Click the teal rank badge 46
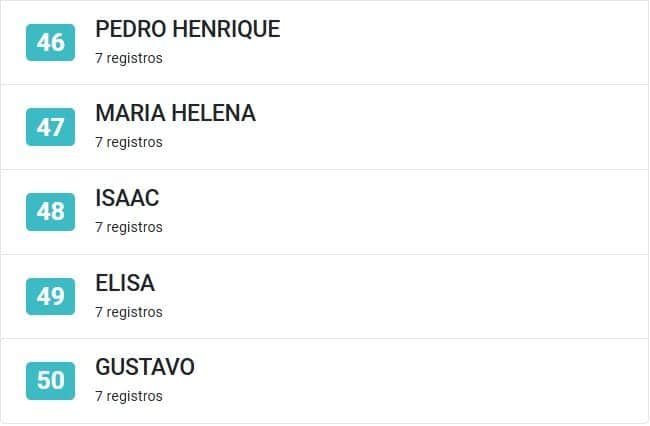This screenshot has width=650, height=426. [51, 42]
